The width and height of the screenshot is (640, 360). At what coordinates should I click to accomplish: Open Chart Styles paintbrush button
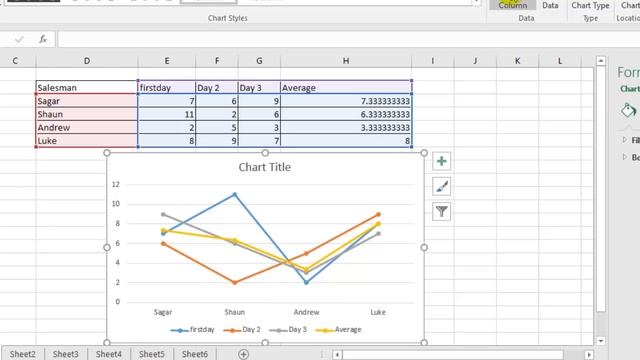coord(441,187)
